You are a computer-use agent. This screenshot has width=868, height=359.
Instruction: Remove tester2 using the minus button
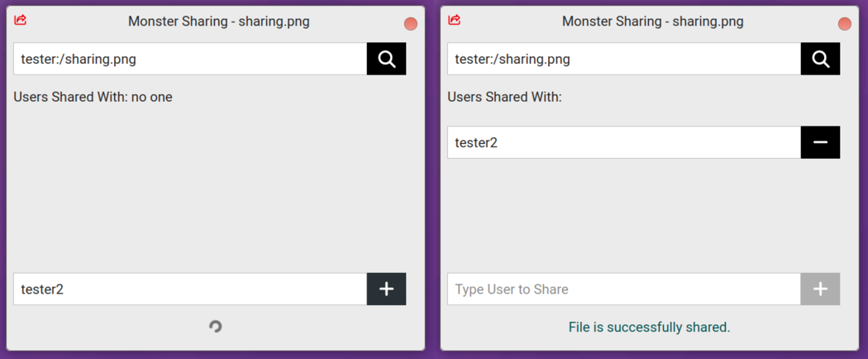(820, 142)
